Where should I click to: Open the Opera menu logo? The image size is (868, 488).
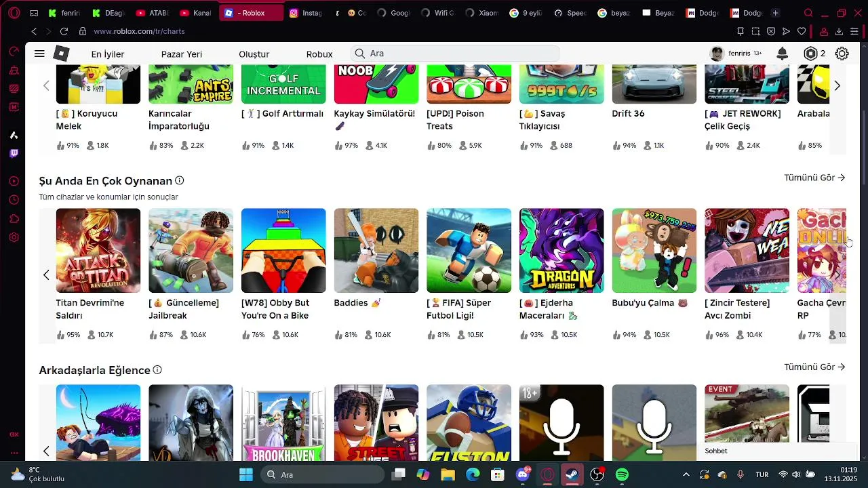click(14, 13)
